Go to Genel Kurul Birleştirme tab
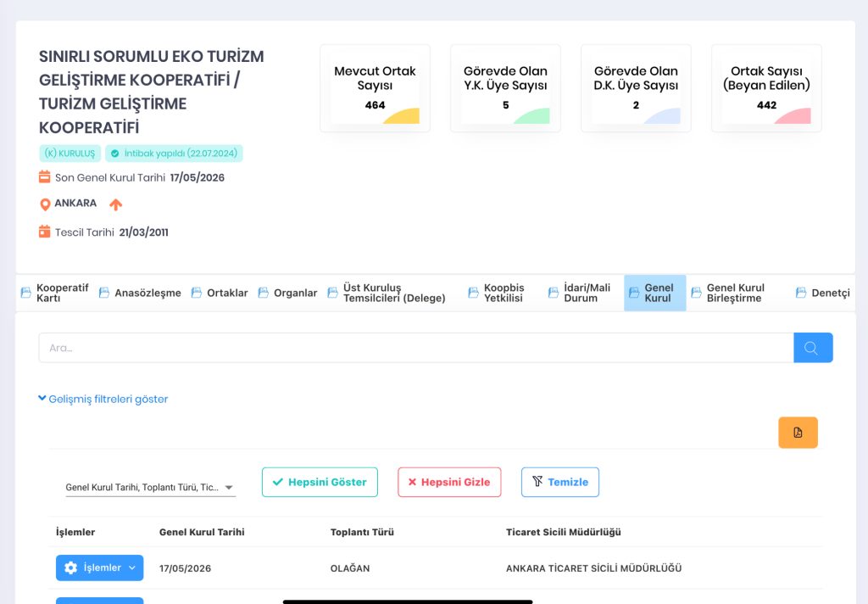Viewport: 868px width, 604px height. click(x=728, y=293)
